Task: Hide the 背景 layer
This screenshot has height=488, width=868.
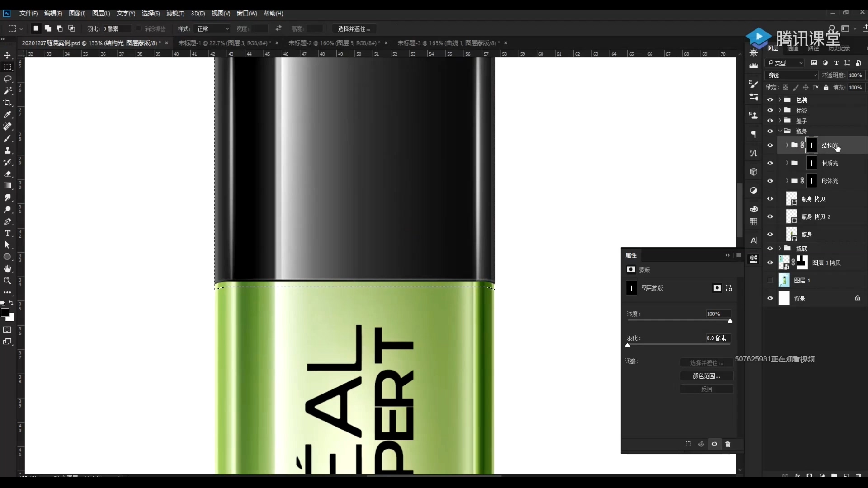Action: [x=770, y=298]
